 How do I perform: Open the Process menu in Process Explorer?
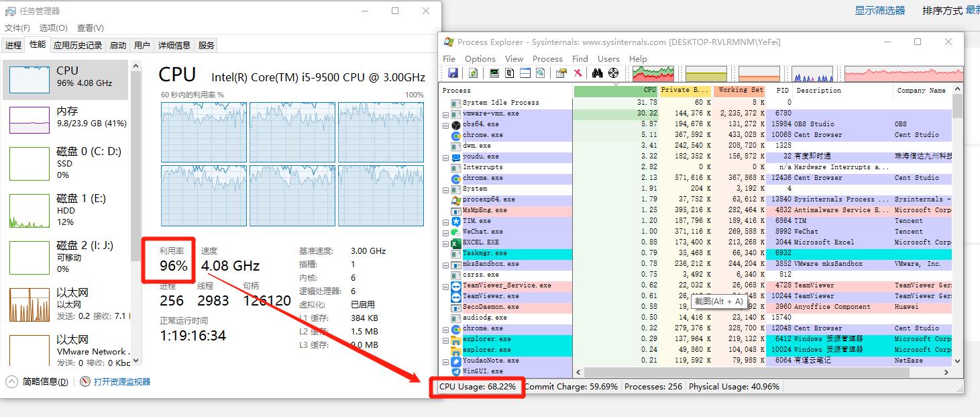(547, 58)
